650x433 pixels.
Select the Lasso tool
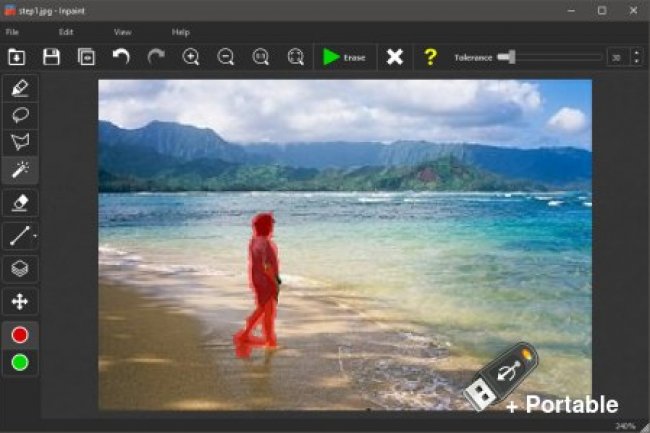pos(20,115)
